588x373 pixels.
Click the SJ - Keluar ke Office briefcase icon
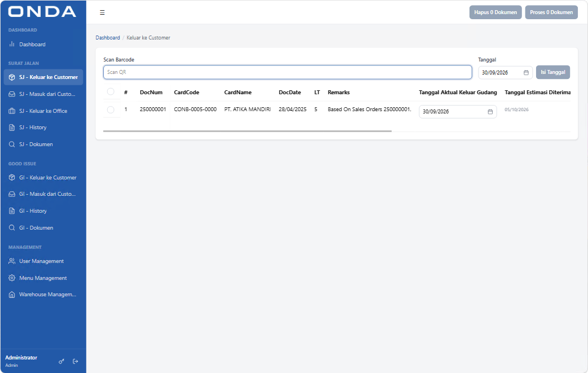pyautogui.click(x=12, y=111)
